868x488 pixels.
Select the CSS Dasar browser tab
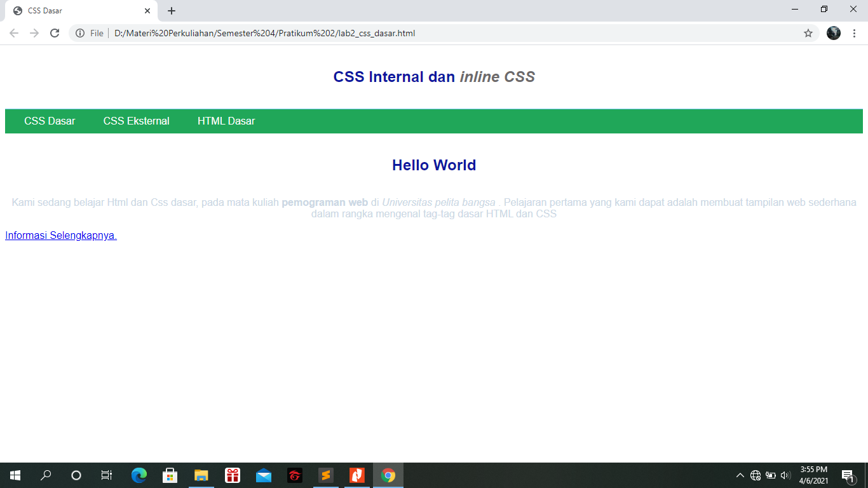pos(81,11)
